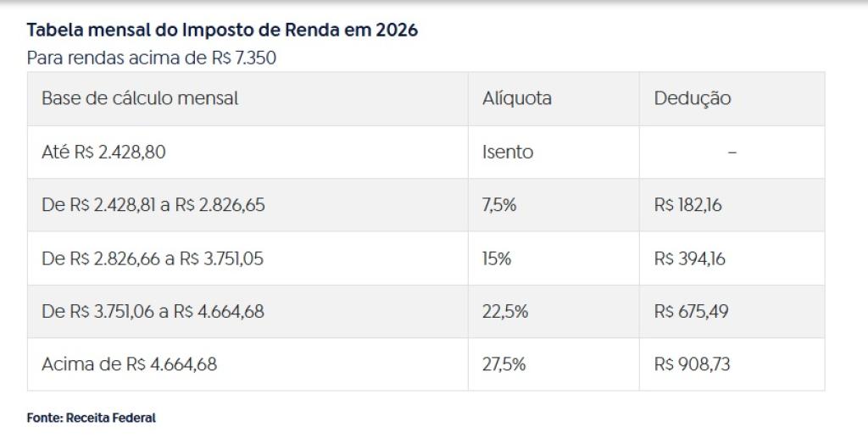Click the 7,5% rate cell

(499, 205)
